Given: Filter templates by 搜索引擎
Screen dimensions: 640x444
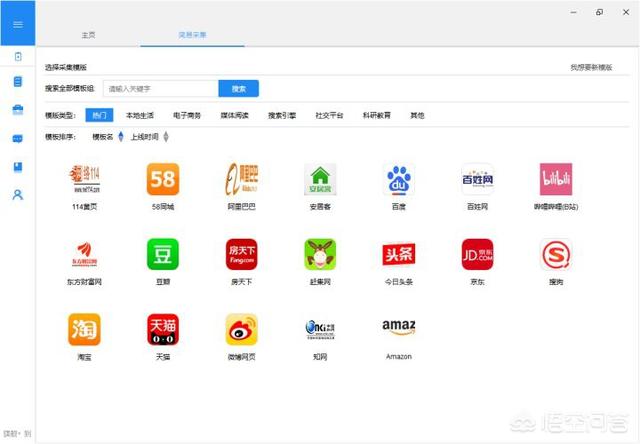Looking at the screenshot, I should tap(282, 115).
